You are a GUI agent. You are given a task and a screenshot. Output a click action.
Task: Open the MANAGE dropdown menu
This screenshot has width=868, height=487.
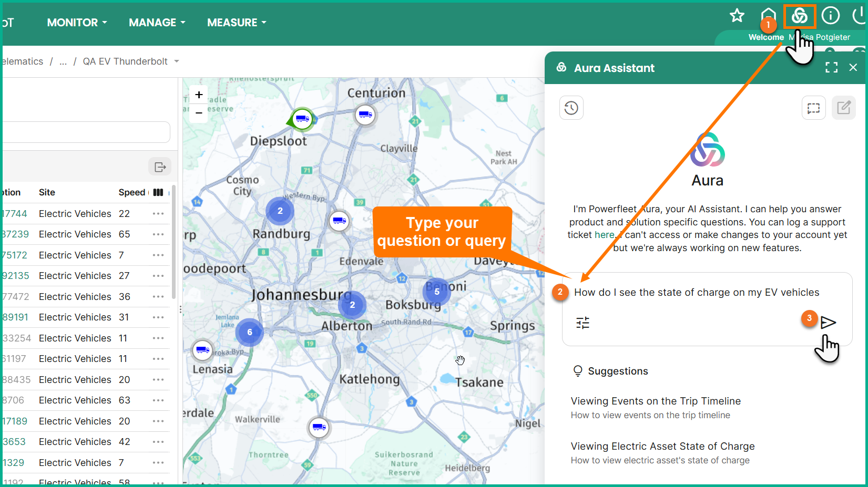pos(157,23)
